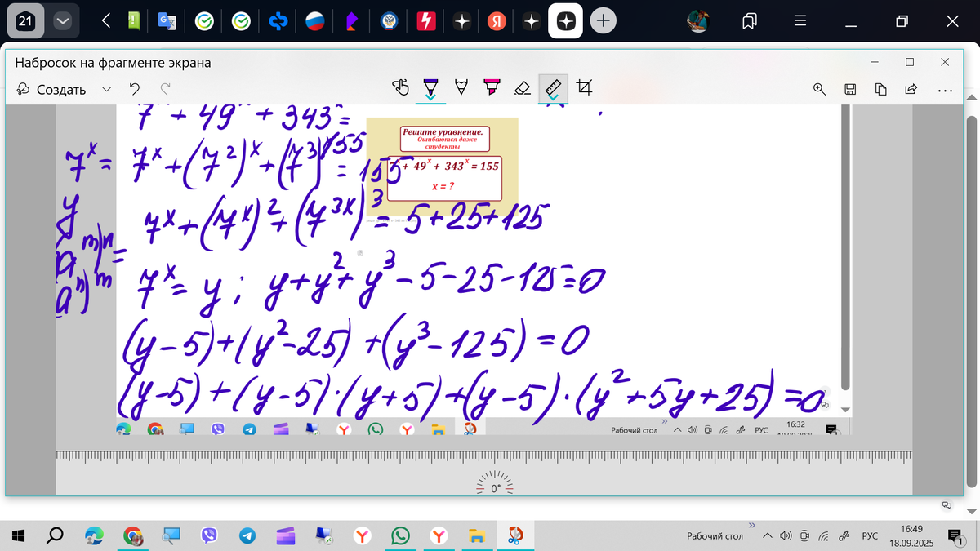Open the browser hamburger main menu
980x551 pixels.
point(801,22)
